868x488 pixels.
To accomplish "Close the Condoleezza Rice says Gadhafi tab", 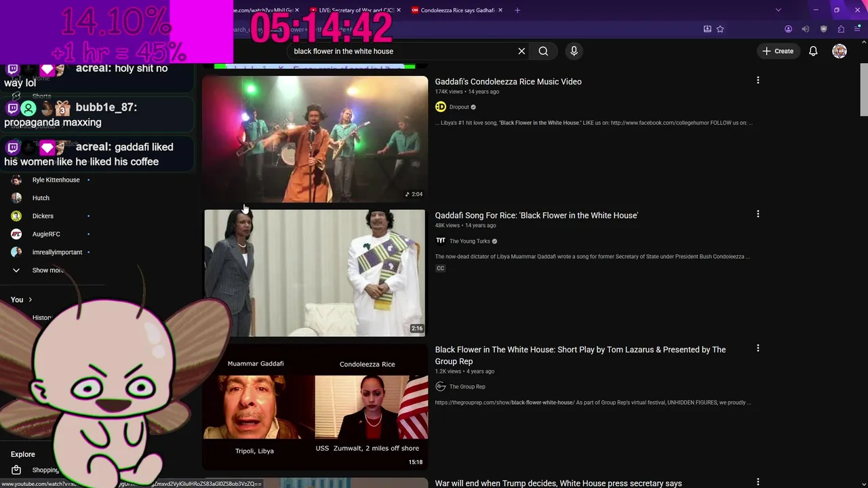I will 500,10.
